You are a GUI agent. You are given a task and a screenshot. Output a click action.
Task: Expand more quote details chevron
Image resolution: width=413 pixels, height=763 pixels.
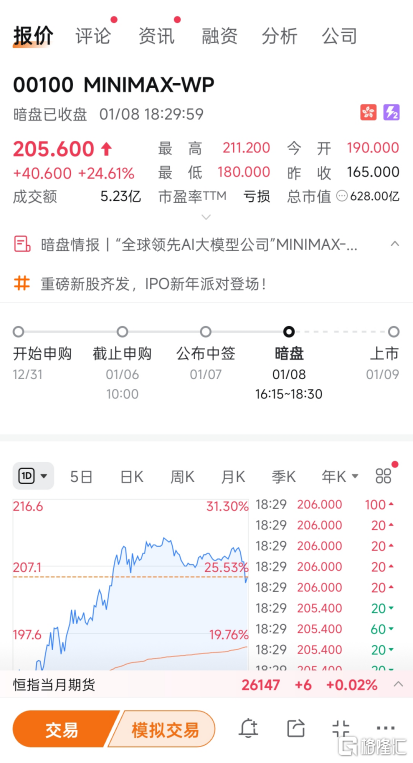pos(206,217)
